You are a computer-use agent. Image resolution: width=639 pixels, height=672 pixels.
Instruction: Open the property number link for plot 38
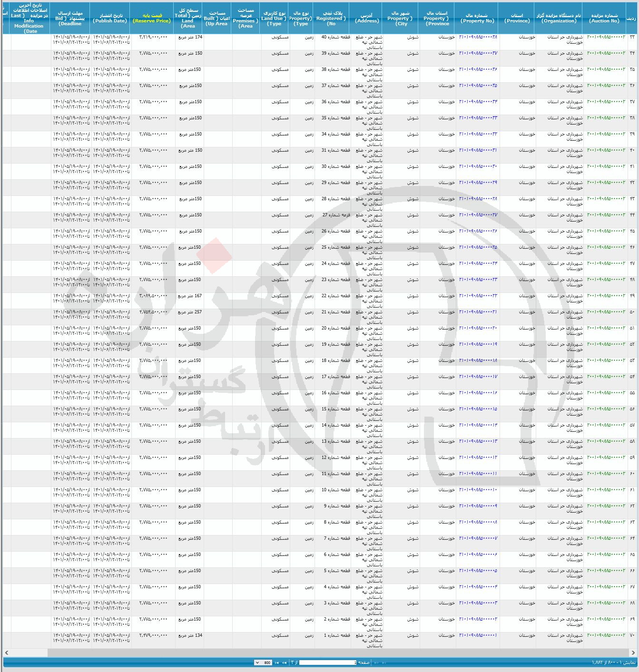click(x=478, y=69)
